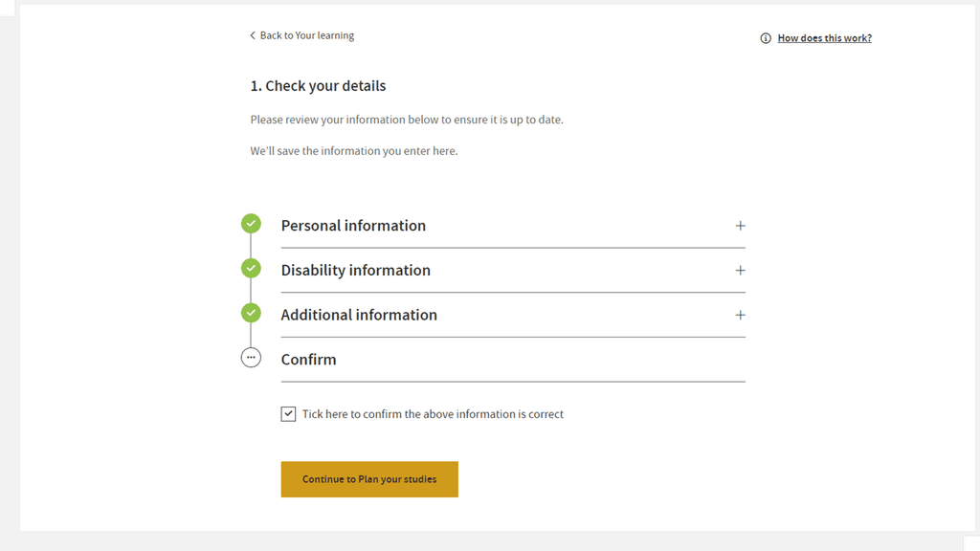Click the '1. Check your details' heading

point(318,85)
